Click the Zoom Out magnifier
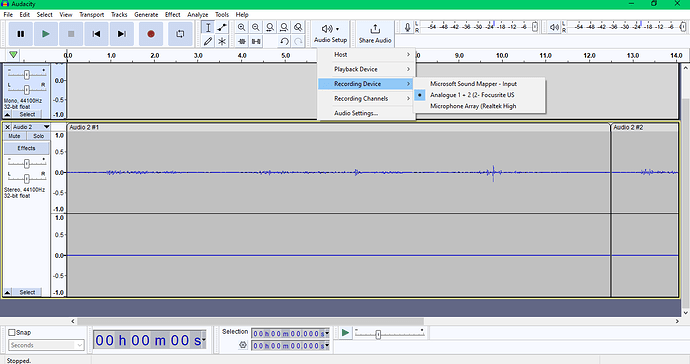The image size is (690, 364). tap(256, 27)
